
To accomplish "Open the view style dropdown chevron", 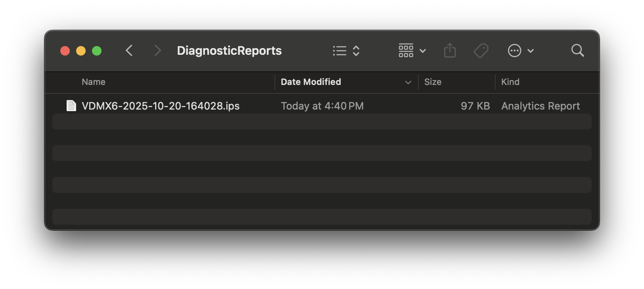I will (356, 50).
